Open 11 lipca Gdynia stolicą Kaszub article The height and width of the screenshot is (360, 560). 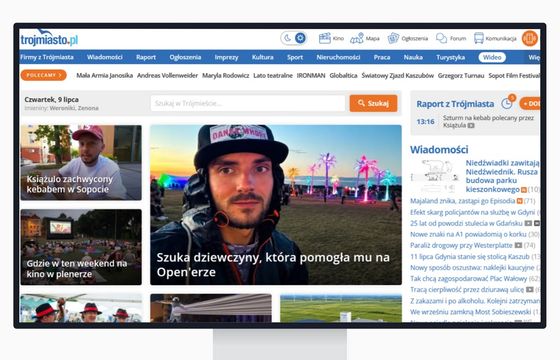click(x=470, y=256)
